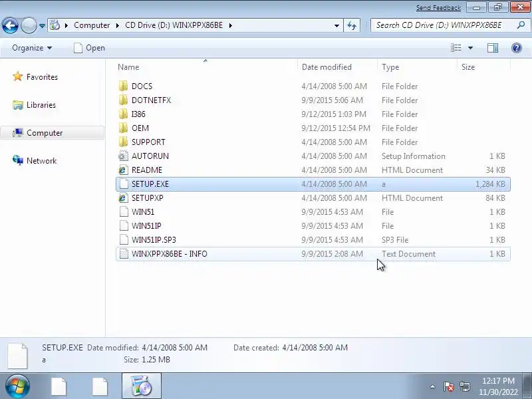The width and height of the screenshot is (532, 399).
Task: Select the AUTORUN setup information icon
Action: click(x=124, y=156)
